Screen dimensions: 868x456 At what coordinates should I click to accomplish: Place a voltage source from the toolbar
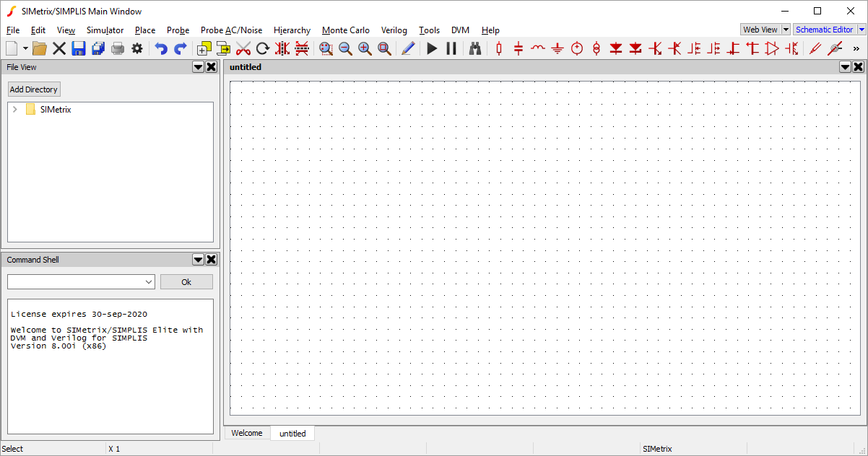pyautogui.click(x=577, y=48)
